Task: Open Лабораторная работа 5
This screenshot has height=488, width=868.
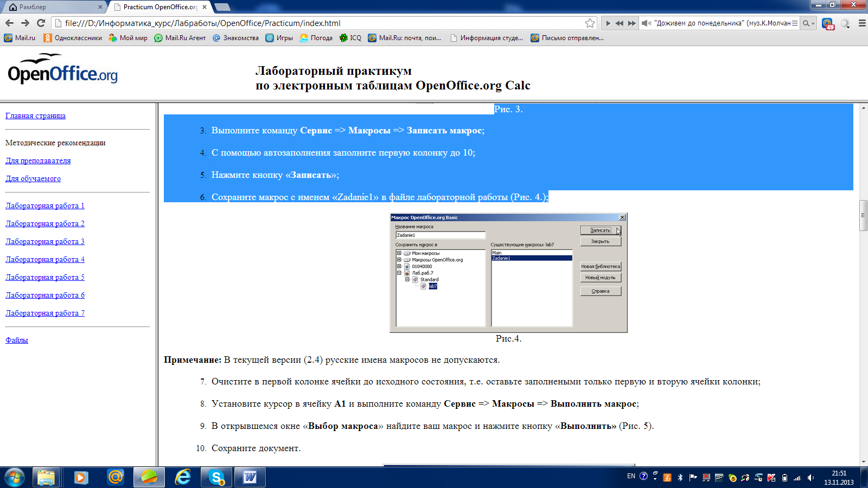Action: (45, 277)
